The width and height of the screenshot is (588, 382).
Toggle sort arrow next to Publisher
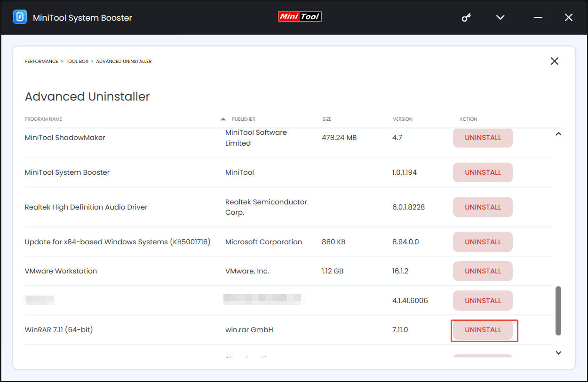[223, 119]
